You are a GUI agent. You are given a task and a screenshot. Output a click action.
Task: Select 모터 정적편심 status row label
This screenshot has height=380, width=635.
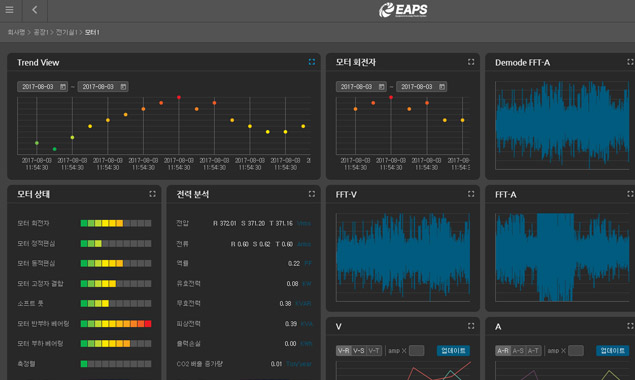36,243
